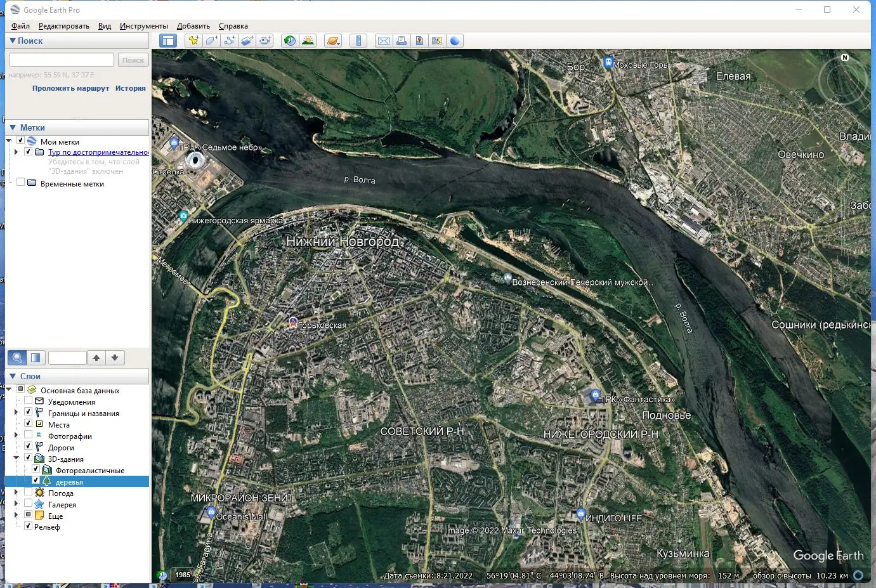Viewport: 876px width, 588px height.
Task: Expand the Еще layer group
Action: click(16, 515)
